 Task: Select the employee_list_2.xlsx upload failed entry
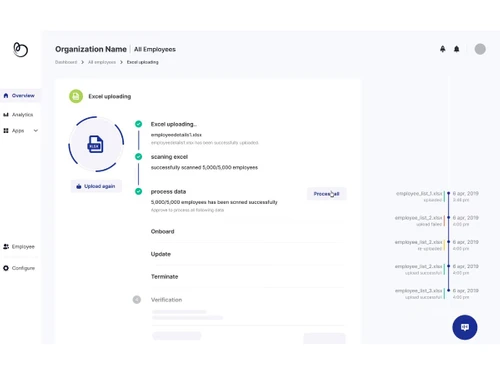pos(437,221)
